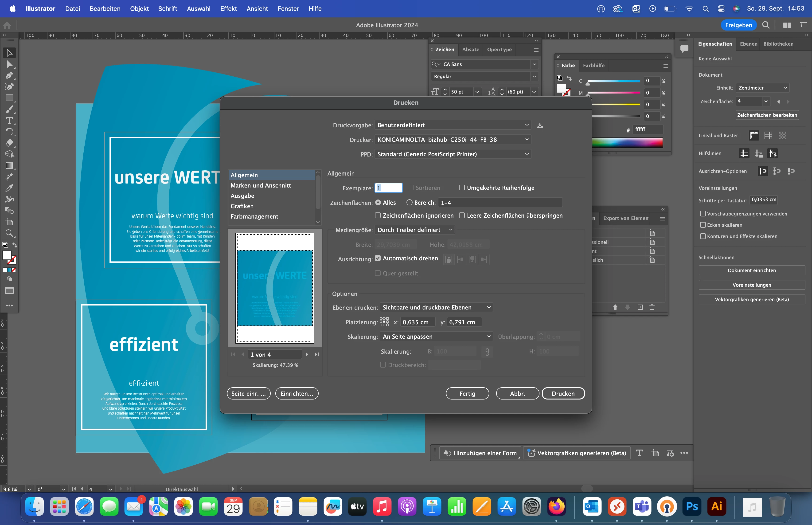Click the Exemplare input field

point(388,188)
